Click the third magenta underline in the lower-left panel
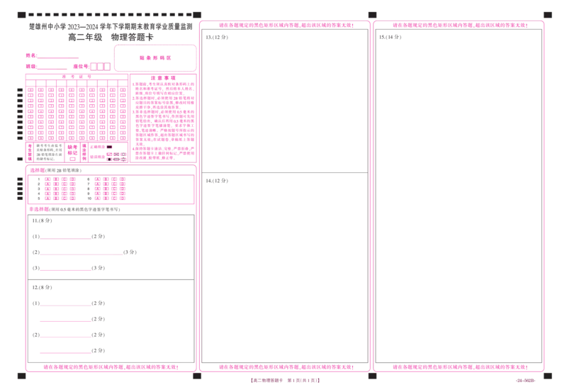 65,269
